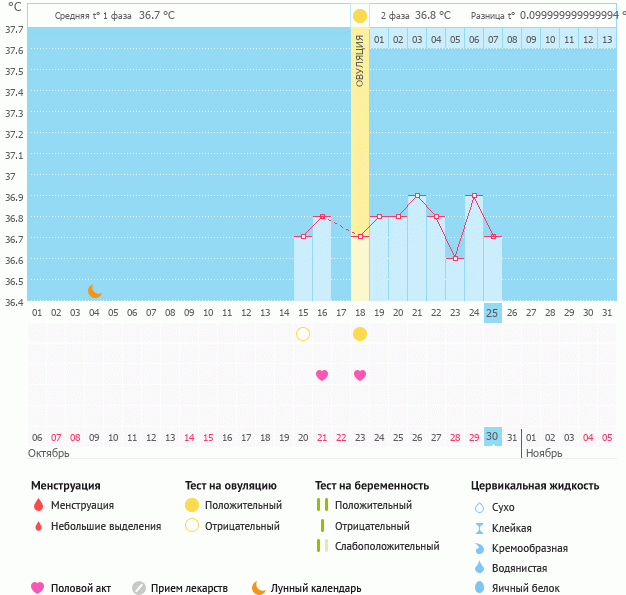Click the heart icon under cycle day 18
Viewport: 626px width, 595px height.
pyautogui.click(x=360, y=375)
